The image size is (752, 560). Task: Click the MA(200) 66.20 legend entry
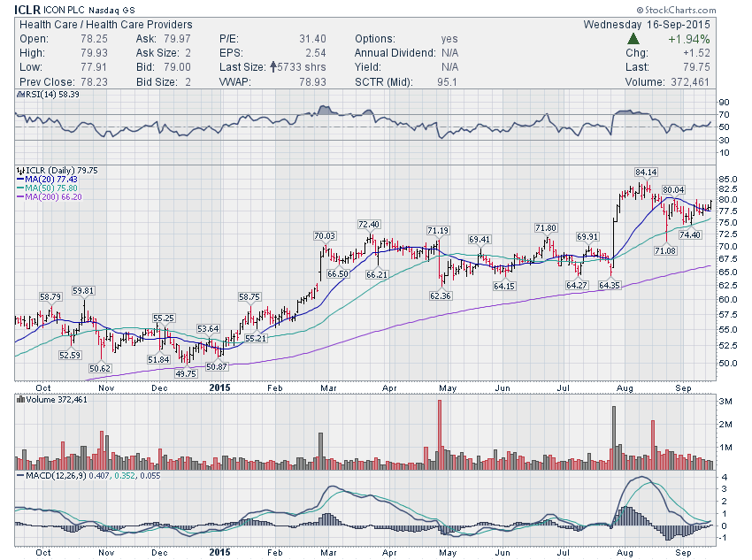pos(50,196)
